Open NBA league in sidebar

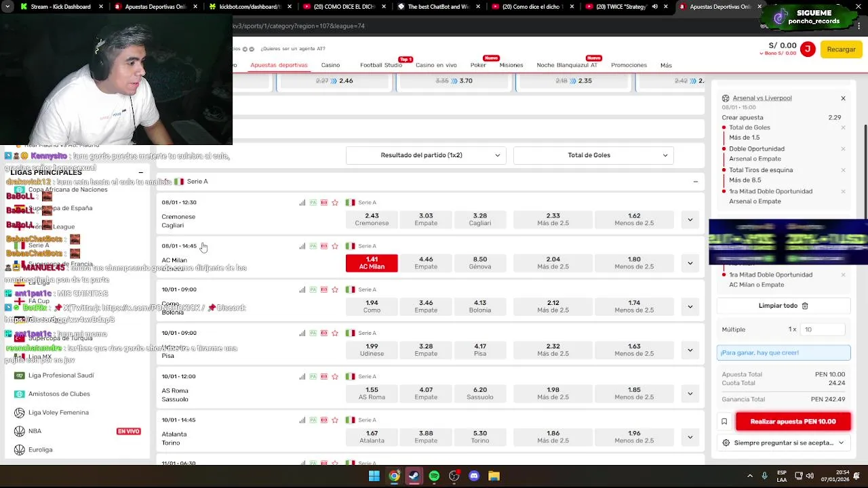(x=35, y=431)
